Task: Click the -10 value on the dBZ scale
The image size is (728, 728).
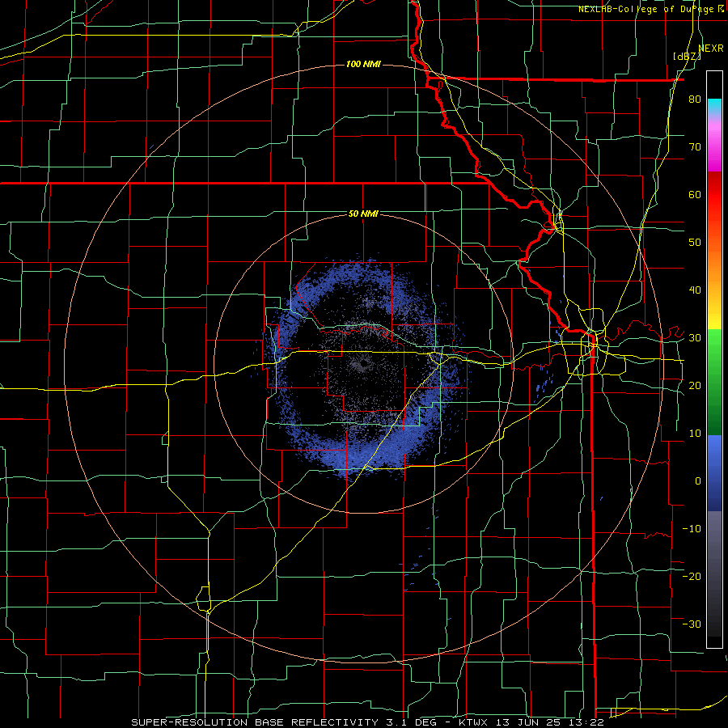Action: point(692,528)
